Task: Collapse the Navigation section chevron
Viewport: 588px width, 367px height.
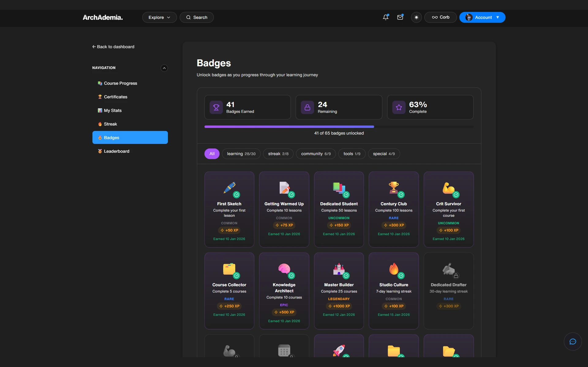Action: click(164, 68)
